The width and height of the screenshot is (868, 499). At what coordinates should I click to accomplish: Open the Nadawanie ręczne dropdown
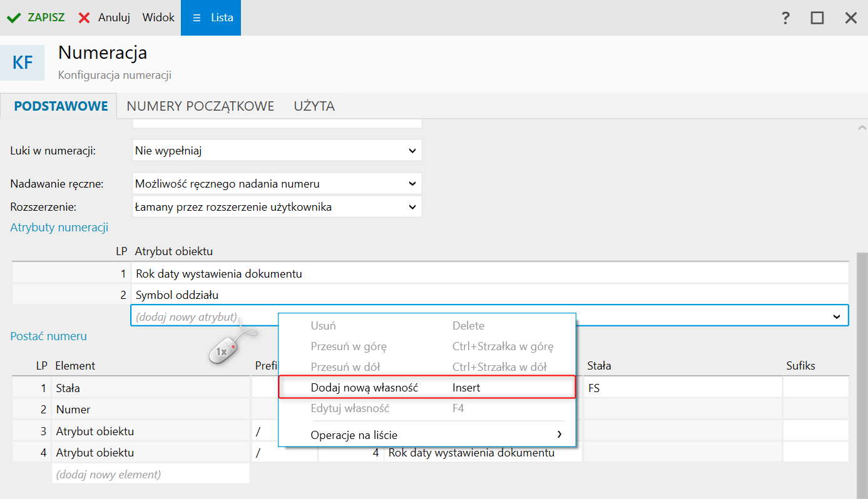412,184
